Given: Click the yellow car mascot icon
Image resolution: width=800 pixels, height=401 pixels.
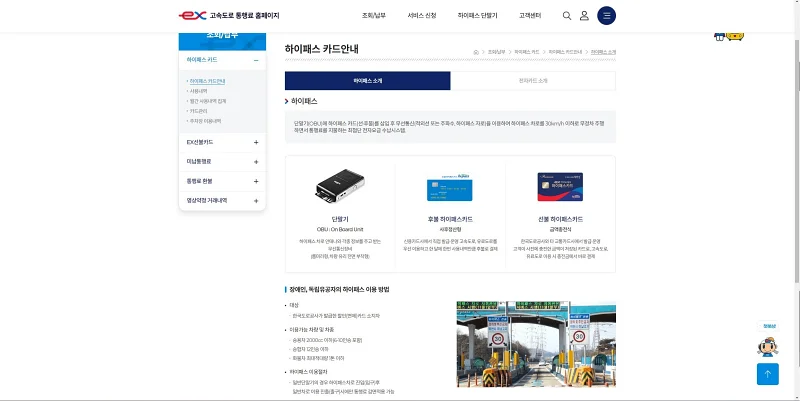Looking at the screenshot, I should pos(735,36).
